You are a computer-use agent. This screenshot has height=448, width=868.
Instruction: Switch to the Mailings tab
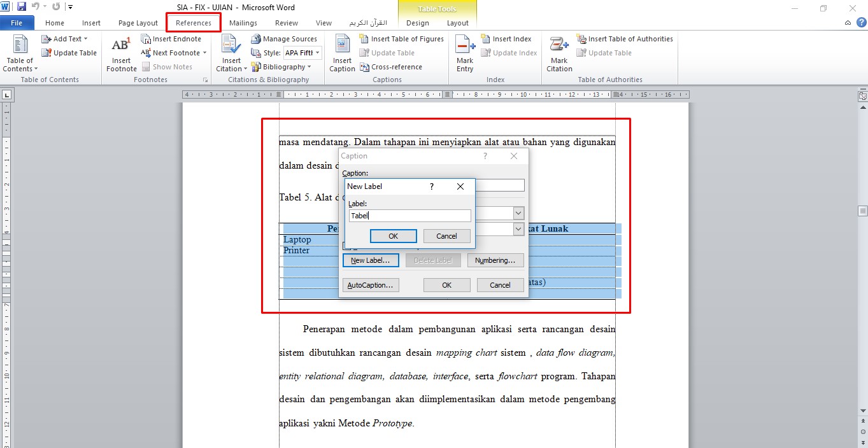click(243, 22)
